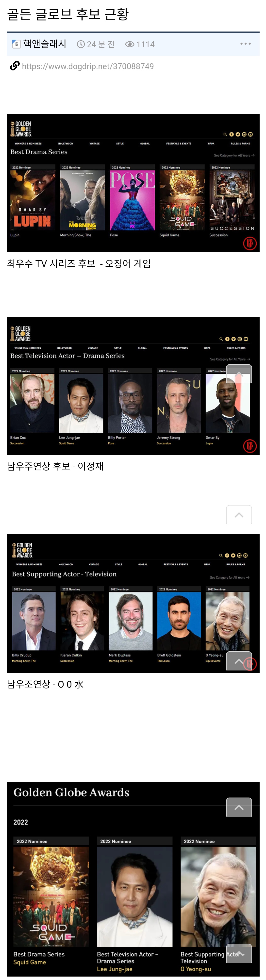This screenshot has width=266, height=980.
Task: Click the author level badge icon
Action: [x=16, y=44]
